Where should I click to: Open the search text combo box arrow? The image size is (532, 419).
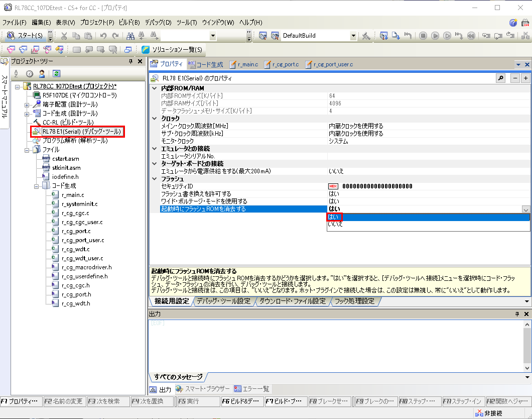(x=213, y=36)
